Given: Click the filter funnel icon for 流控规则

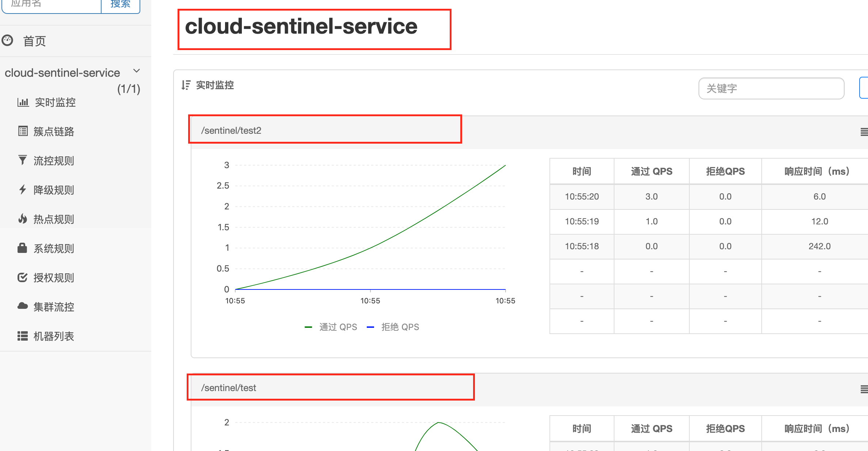Looking at the screenshot, I should (23, 160).
